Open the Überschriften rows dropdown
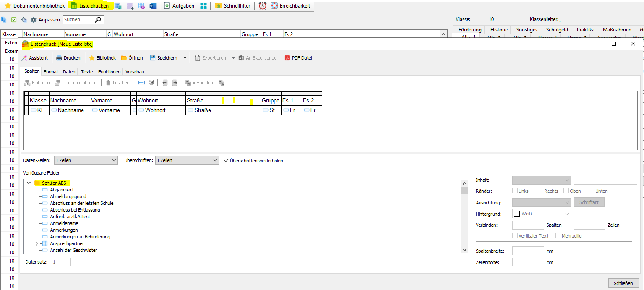This screenshot has width=644, height=290. (x=187, y=160)
